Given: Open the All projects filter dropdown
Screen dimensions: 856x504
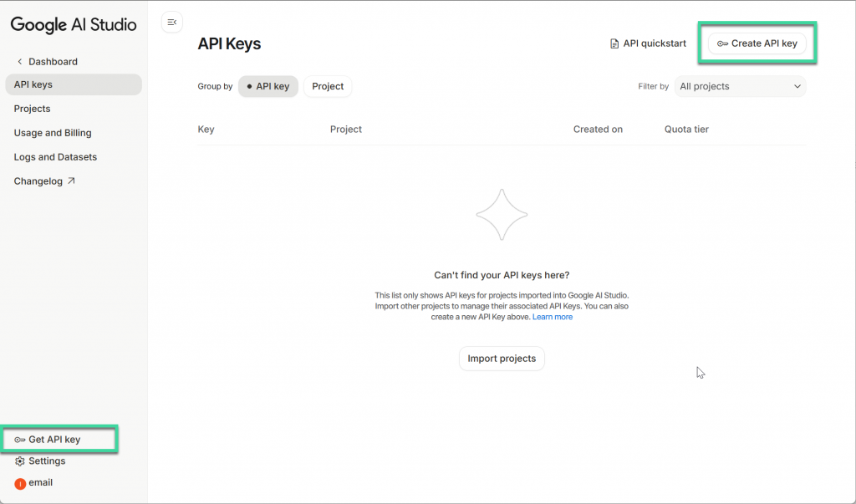Looking at the screenshot, I should click(x=739, y=86).
